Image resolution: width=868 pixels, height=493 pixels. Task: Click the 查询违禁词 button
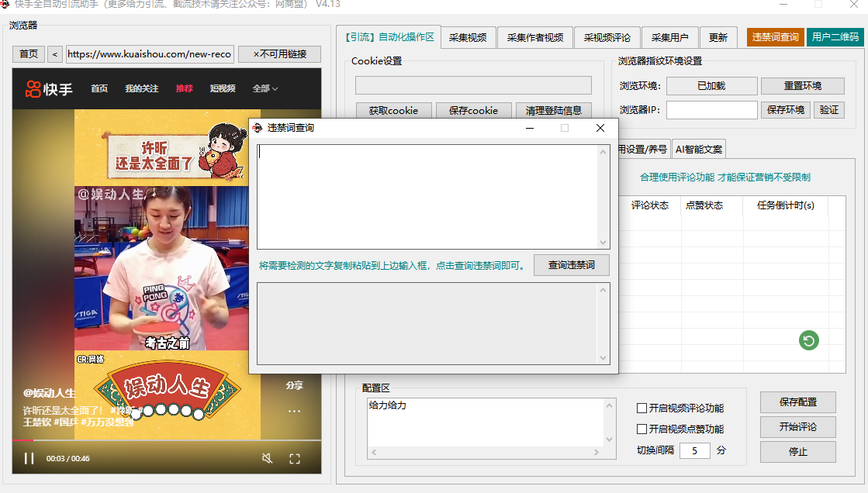(571, 265)
